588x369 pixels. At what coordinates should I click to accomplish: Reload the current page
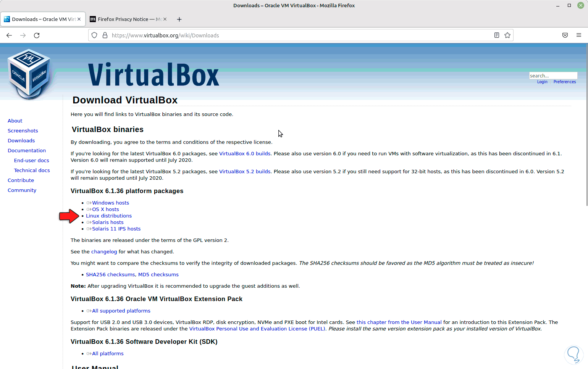(37, 35)
